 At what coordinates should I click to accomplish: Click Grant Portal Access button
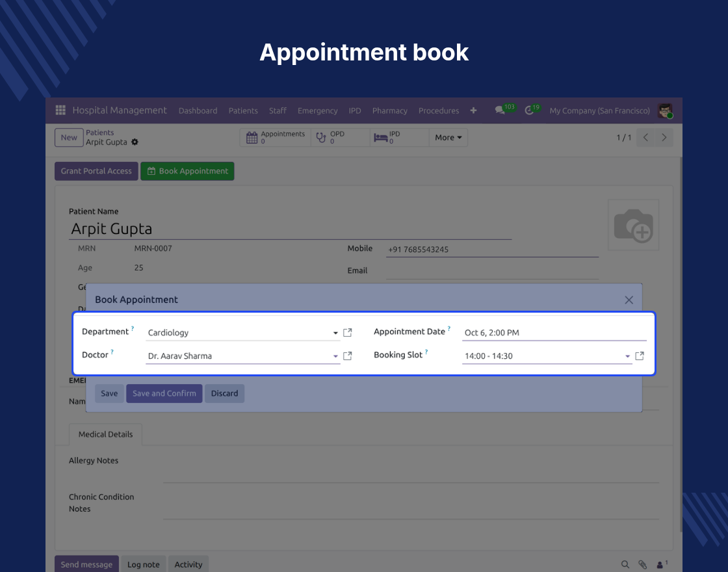tap(96, 171)
